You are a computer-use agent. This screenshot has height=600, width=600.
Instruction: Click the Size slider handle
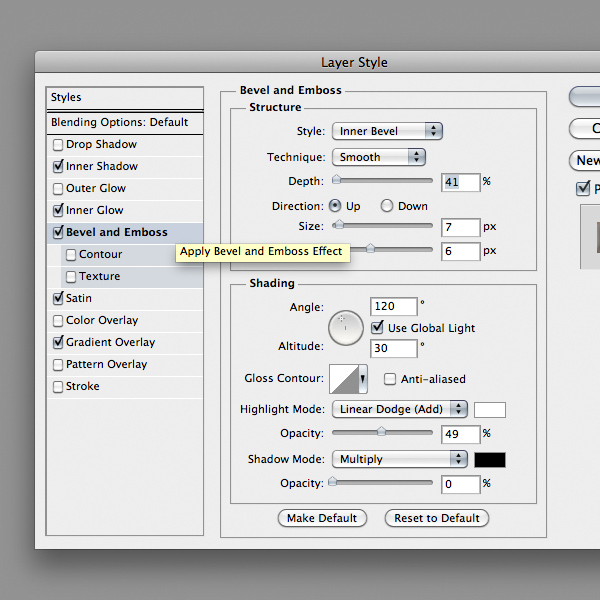pyautogui.click(x=338, y=225)
